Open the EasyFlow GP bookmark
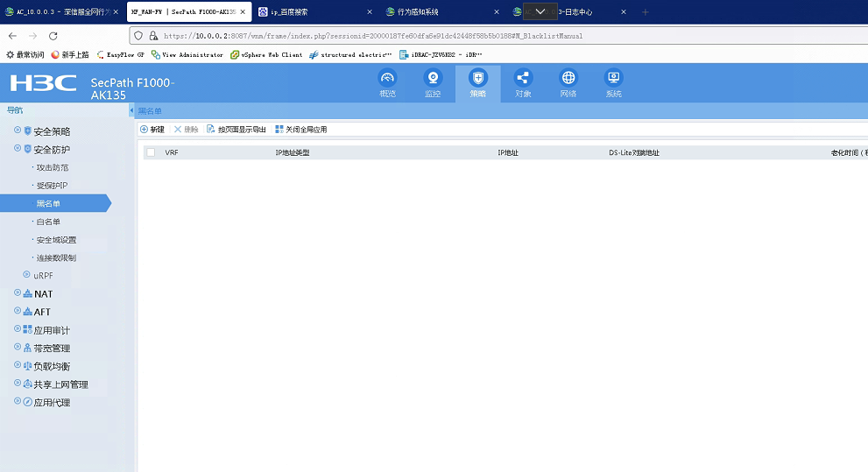The image size is (868, 472). coord(120,55)
